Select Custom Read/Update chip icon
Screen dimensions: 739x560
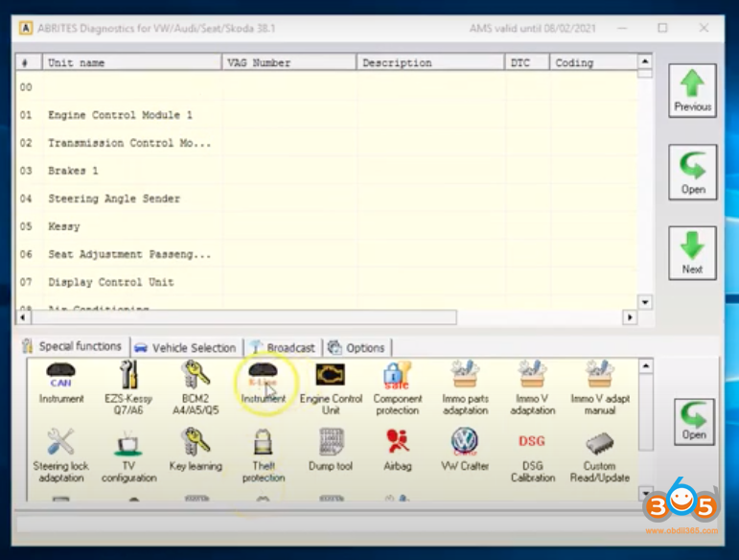599,456
